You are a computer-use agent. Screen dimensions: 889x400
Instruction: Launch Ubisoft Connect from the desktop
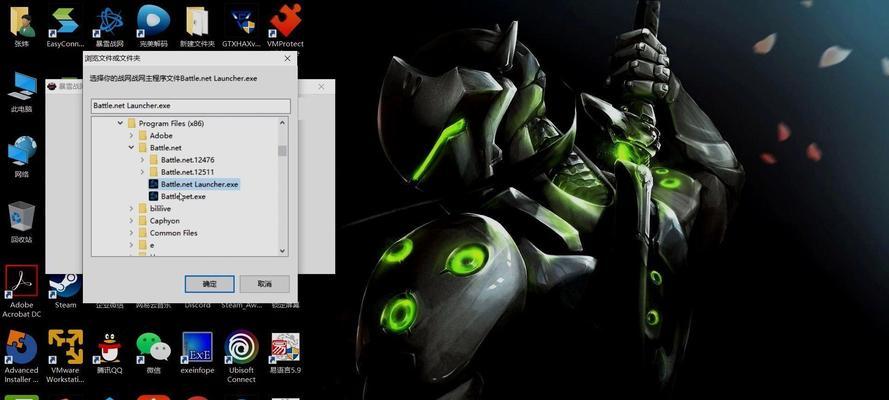242,356
